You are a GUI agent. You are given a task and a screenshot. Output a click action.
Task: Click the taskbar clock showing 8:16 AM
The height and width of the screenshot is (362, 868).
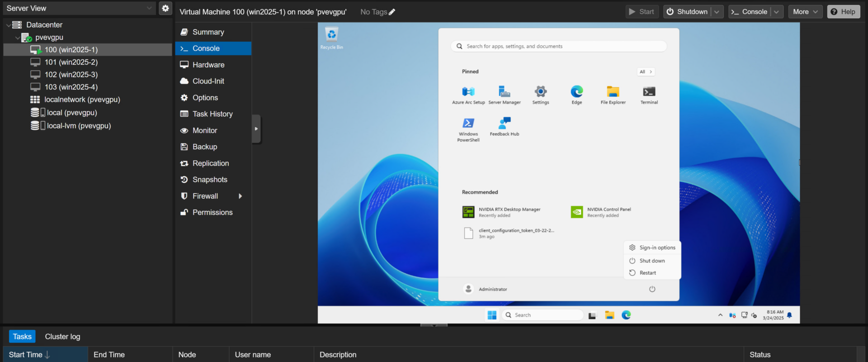(773, 315)
